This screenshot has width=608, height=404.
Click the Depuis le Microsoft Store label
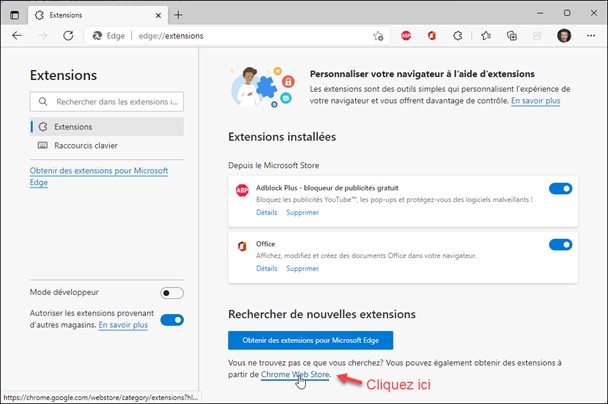[x=273, y=165]
